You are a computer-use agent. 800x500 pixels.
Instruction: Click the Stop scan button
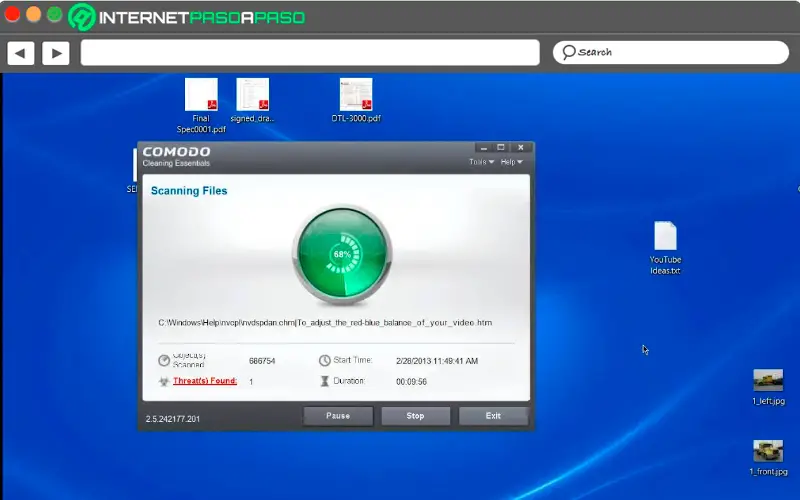(415, 416)
